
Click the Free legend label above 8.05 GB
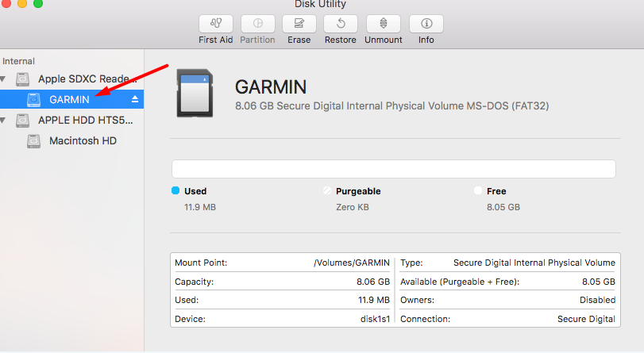point(496,191)
